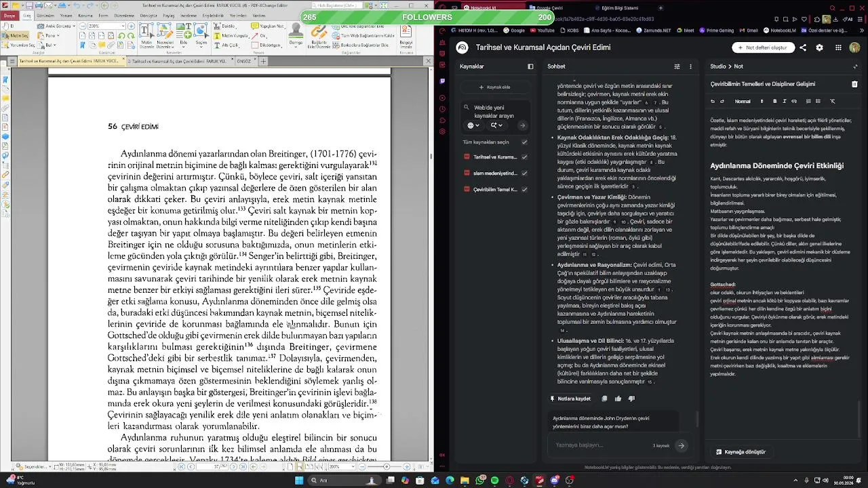Collapse the Kaynaklar panel
The height and width of the screenshot is (488, 868).
tap(530, 66)
